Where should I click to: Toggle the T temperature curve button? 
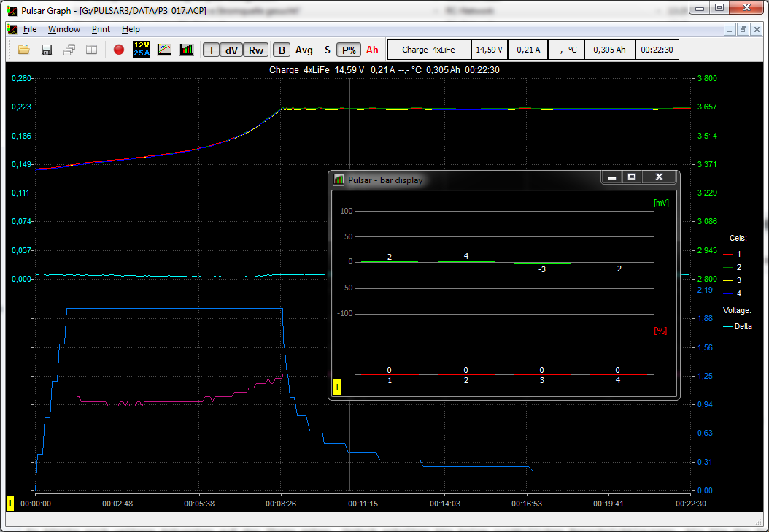tap(212, 50)
